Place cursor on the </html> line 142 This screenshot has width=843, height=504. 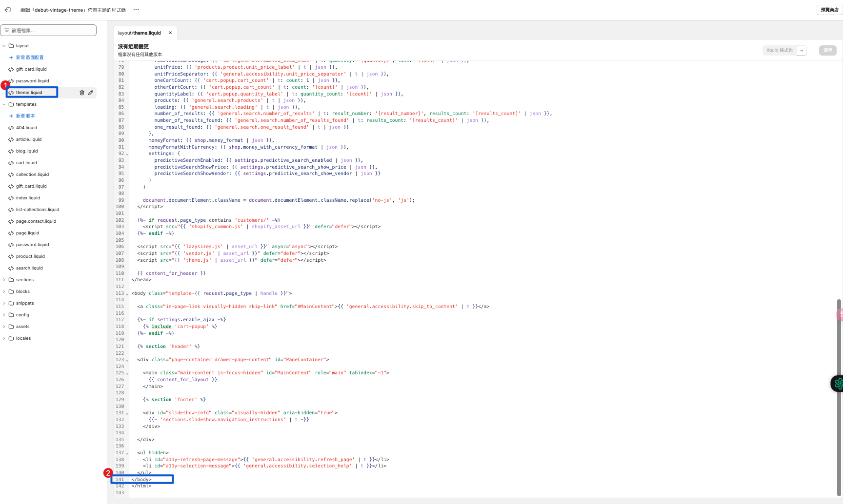click(x=141, y=486)
